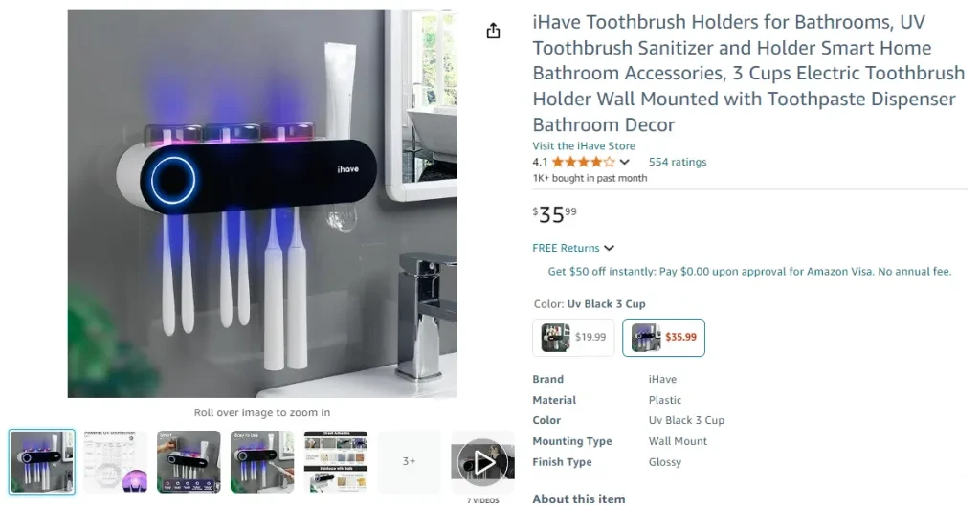Select the first product image thumbnail

pos(42,462)
